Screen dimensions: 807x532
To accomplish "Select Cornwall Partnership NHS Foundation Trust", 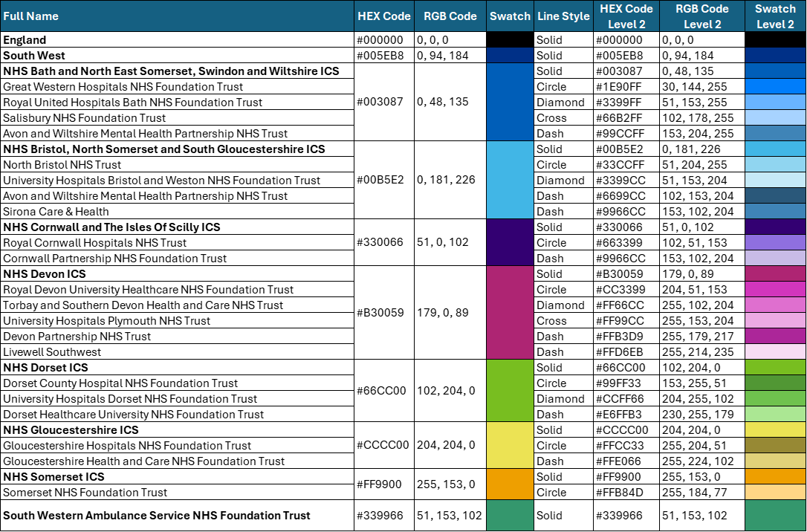I will click(x=177, y=259).
